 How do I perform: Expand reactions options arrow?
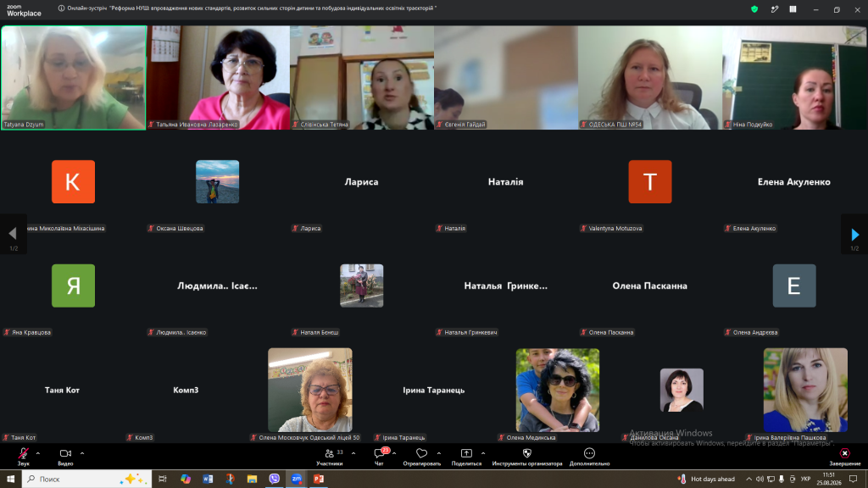[x=438, y=454]
